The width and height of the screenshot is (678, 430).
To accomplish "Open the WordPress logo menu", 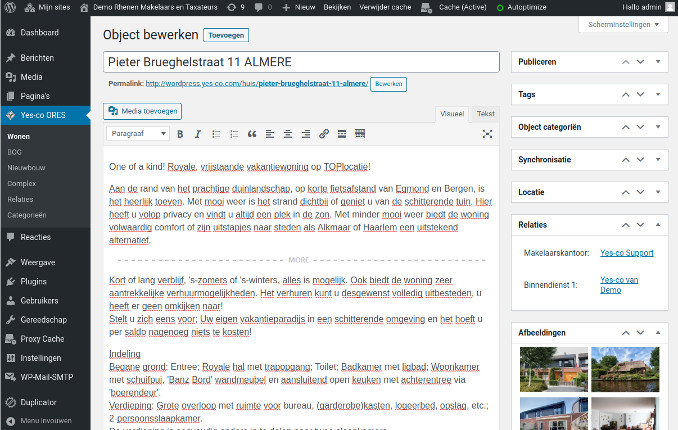I will (x=10, y=7).
